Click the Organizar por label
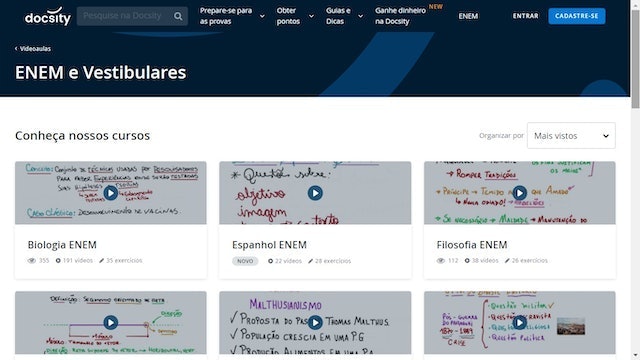The width and height of the screenshot is (640, 360). click(x=501, y=136)
